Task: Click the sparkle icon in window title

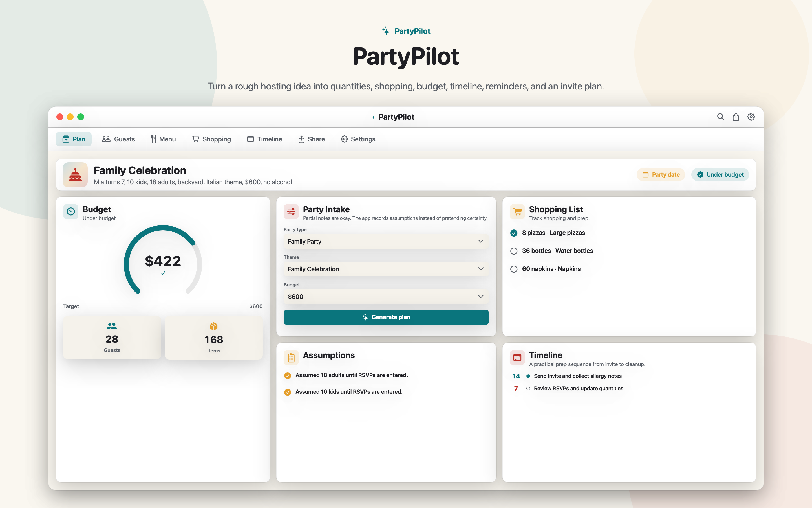Action: coord(373,117)
